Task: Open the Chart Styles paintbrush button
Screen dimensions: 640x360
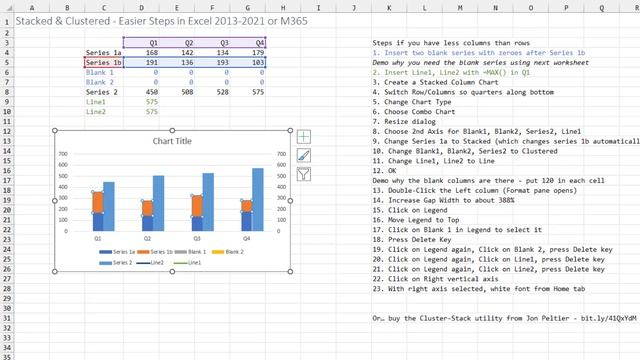Action: point(304,156)
